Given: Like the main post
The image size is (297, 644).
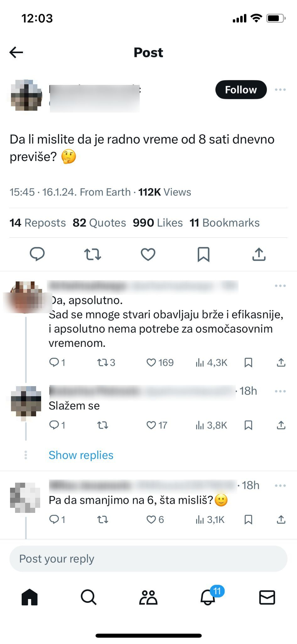Looking at the screenshot, I should click(x=148, y=255).
